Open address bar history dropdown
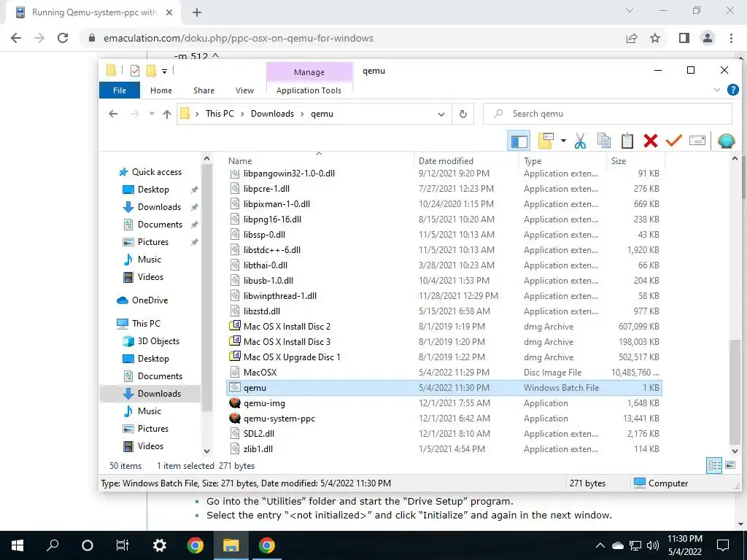 (x=441, y=114)
